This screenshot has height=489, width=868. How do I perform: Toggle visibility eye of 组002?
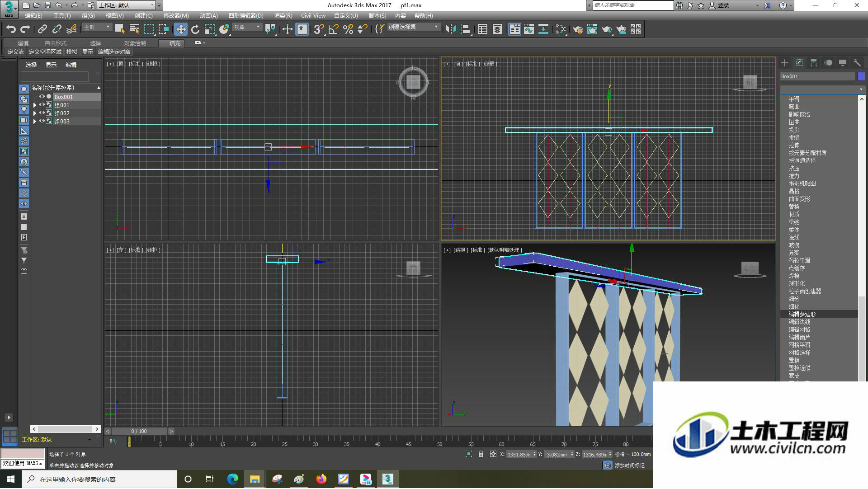click(x=42, y=113)
